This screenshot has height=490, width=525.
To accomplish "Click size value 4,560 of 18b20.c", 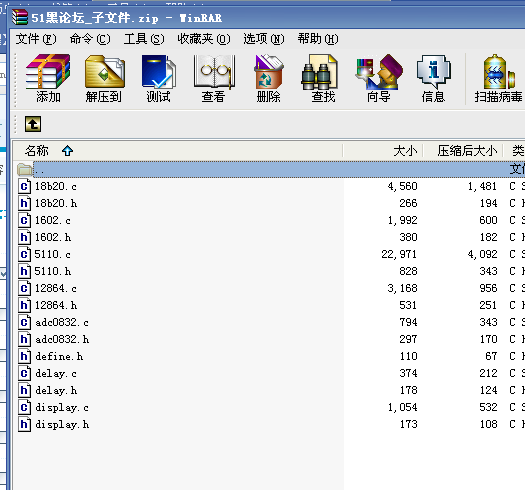I will (x=402, y=186).
